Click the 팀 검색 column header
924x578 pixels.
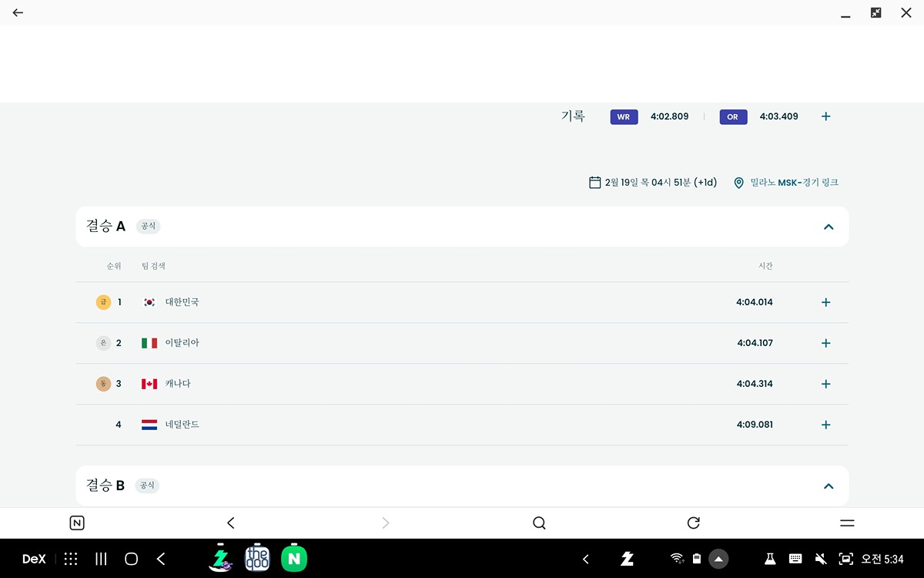(x=153, y=266)
